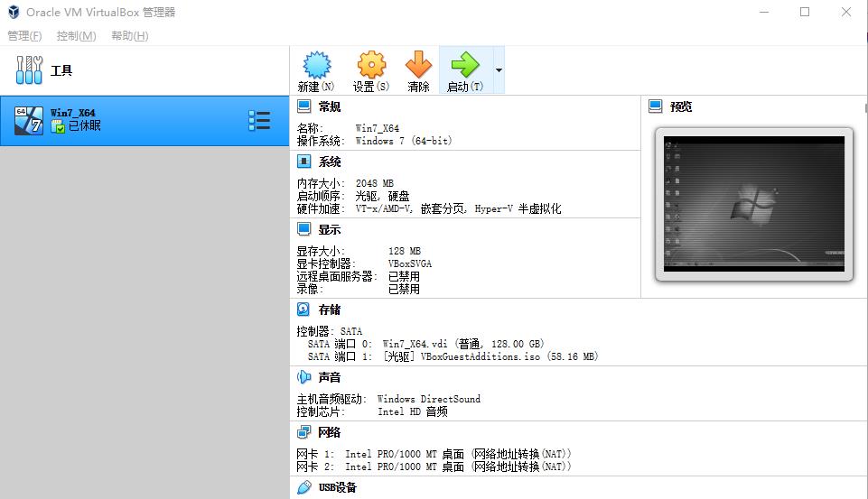Click the 显示 display section icon
Screen dimensions: 868x499
303,229
